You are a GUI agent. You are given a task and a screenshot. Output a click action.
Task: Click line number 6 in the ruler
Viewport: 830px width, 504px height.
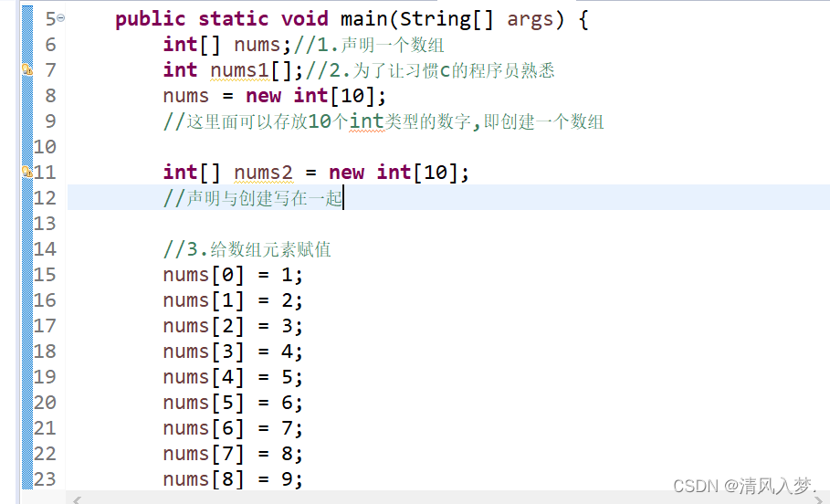click(x=50, y=45)
